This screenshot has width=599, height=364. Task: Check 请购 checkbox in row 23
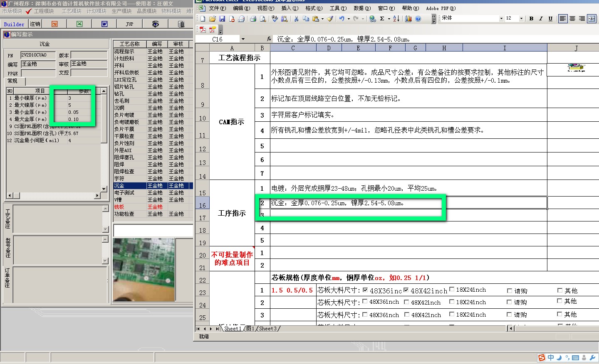[x=510, y=291]
